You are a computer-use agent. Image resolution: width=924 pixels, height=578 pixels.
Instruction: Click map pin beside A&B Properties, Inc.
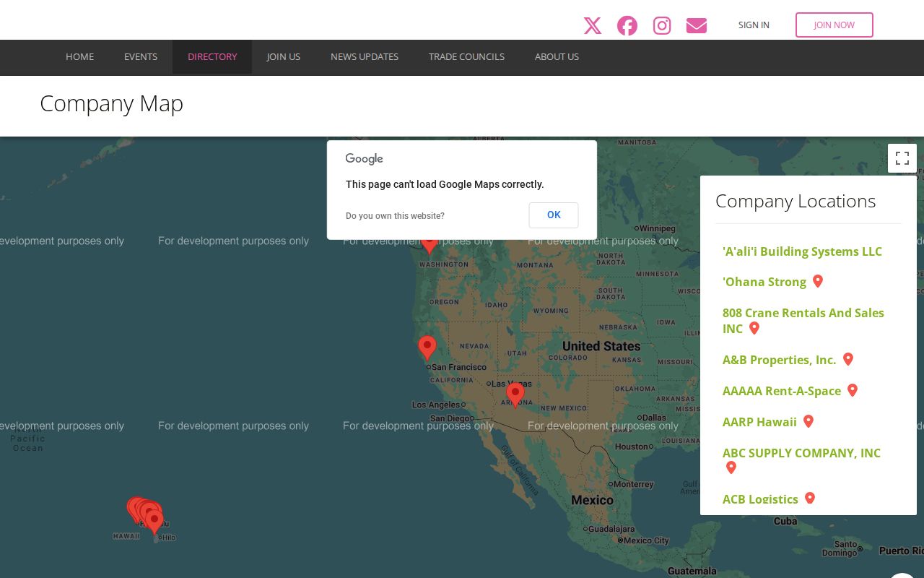[x=848, y=359]
